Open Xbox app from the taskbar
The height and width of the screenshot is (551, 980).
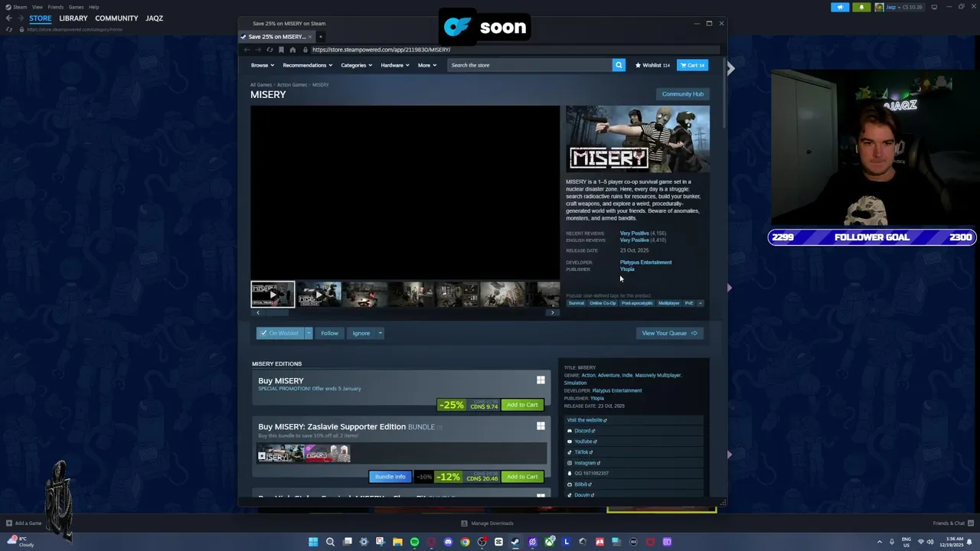549,542
